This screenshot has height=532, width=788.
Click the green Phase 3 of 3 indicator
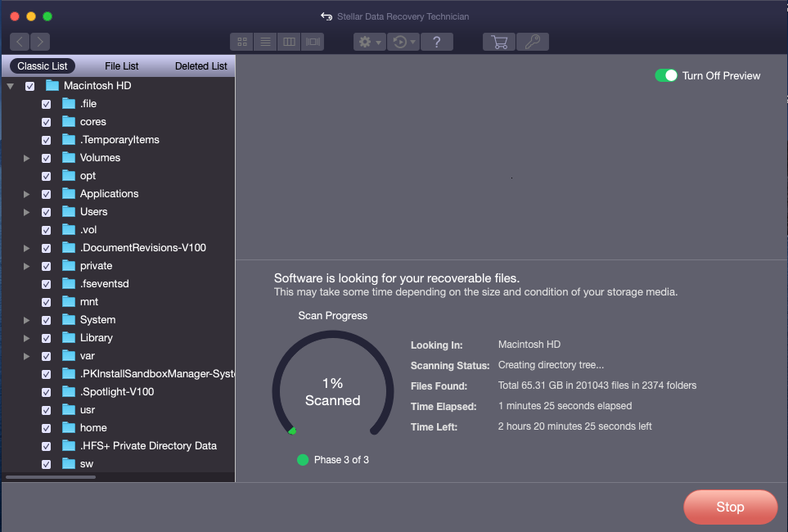point(303,460)
